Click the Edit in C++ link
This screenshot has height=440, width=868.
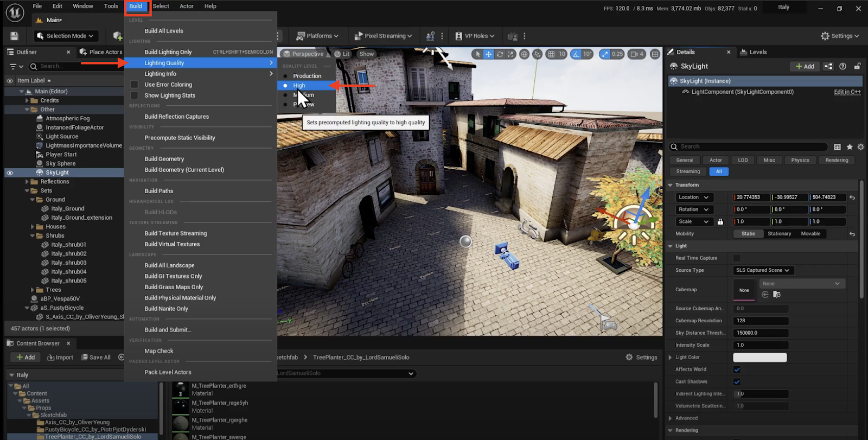click(847, 92)
